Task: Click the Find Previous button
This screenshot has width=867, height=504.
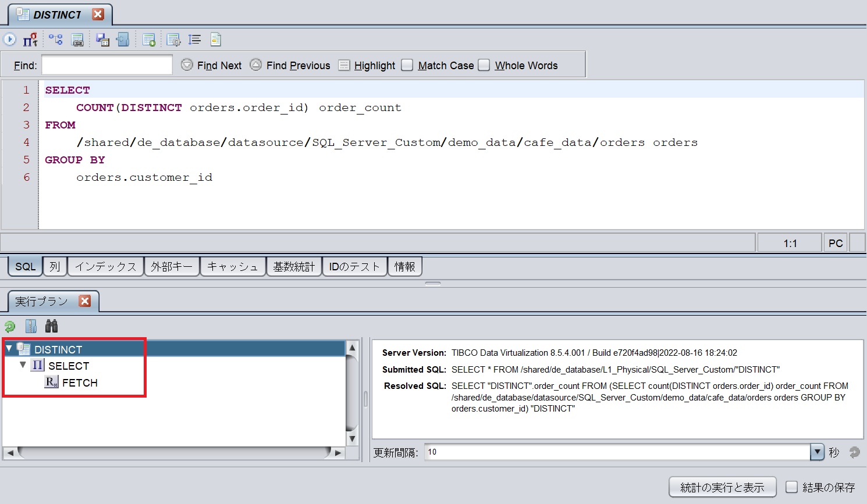Action: tap(290, 65)
